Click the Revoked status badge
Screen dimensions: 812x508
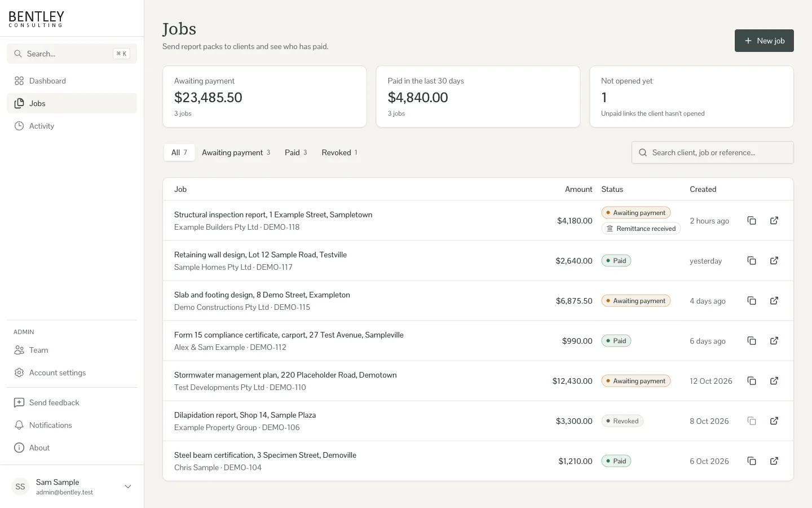(623, 421)
